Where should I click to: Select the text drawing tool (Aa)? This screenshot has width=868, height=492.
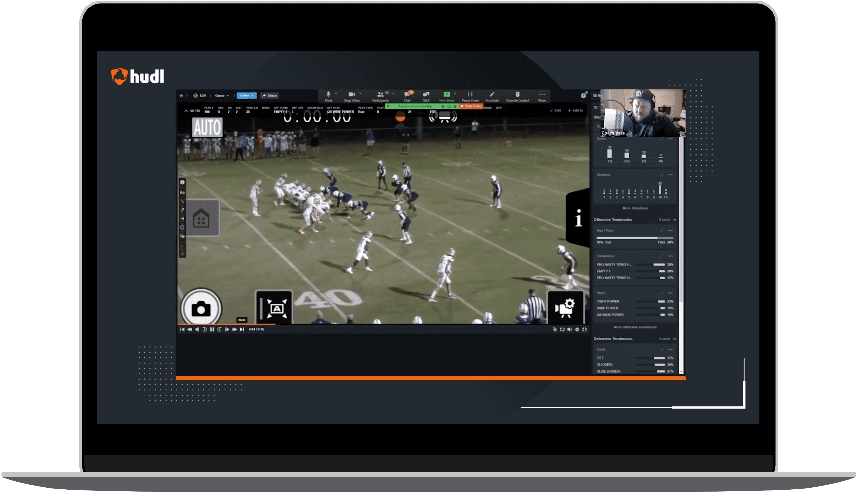point(182,193)
